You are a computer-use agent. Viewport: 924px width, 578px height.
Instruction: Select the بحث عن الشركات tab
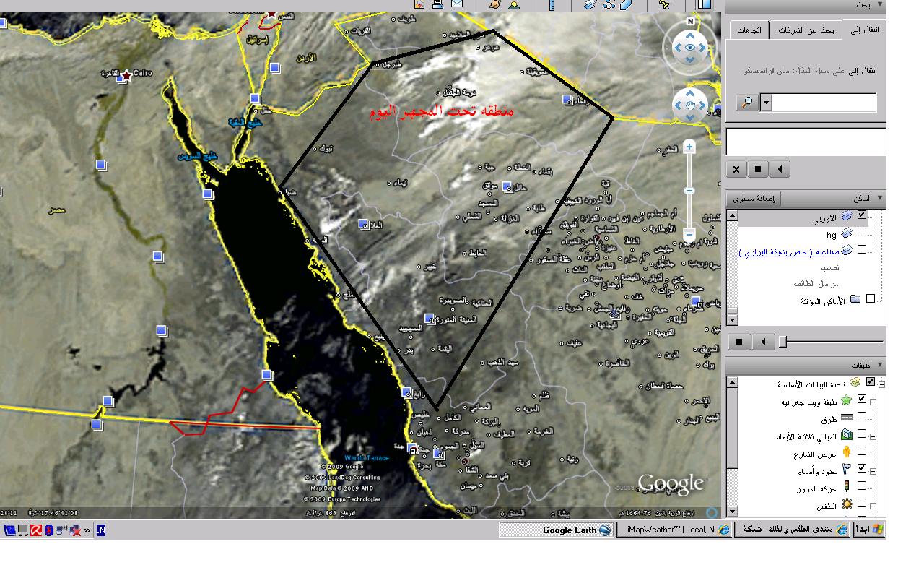point(806,30)
